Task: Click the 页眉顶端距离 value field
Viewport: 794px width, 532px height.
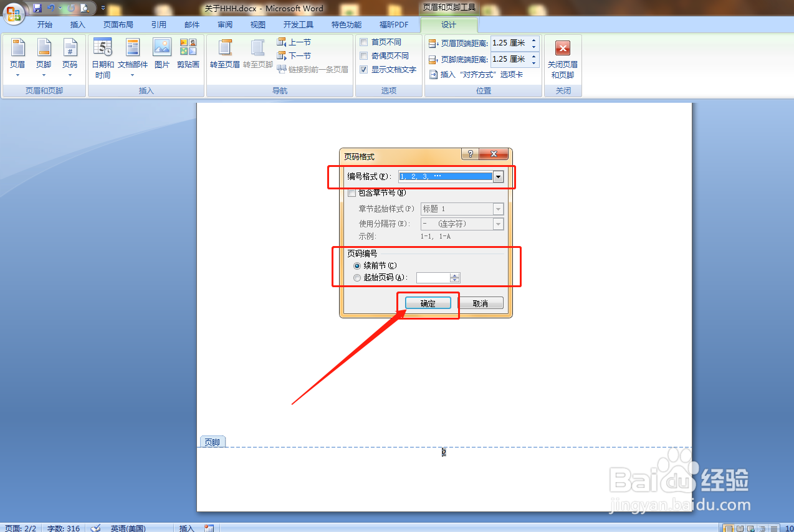Action: pyautogui.click(x=510, y=43)
